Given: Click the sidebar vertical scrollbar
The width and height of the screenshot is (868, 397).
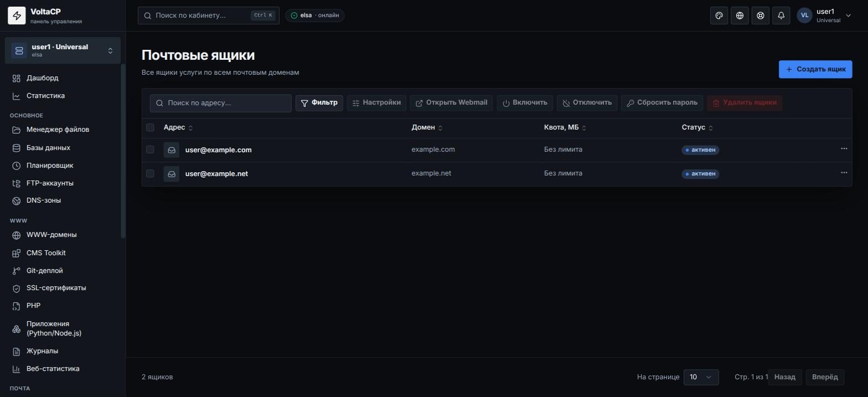Looking at the screenshot, I should coord(123,151).
